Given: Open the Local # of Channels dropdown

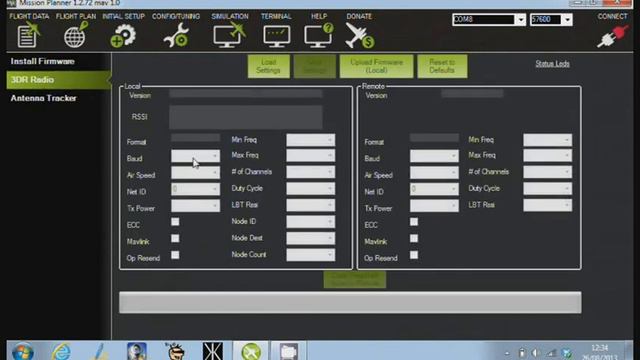Looking at the screenshot, I should pyautogui.click(x=311, y=172).
